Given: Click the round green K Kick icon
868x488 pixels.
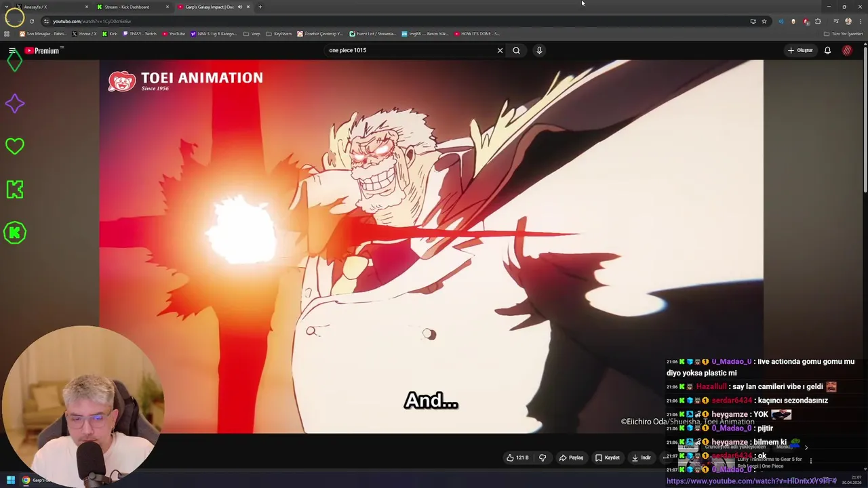Looking at the screenshot, I should point(14,232).
